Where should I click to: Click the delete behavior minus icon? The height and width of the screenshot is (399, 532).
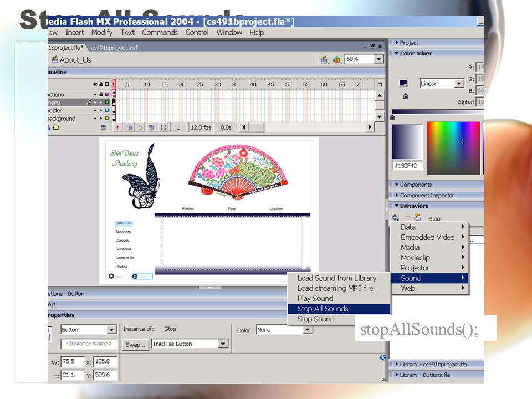point(407,217)
